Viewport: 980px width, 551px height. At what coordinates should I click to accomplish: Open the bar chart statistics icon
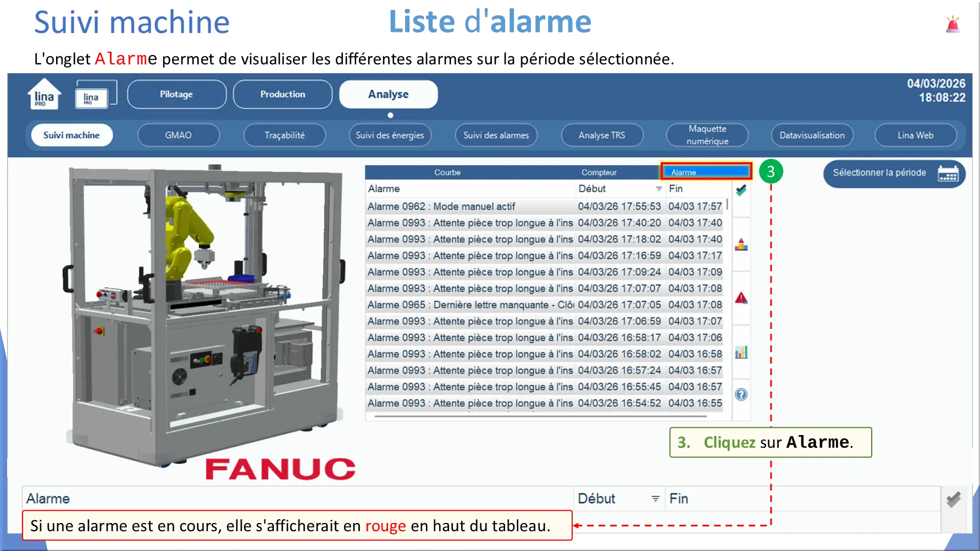pos(741,352)
